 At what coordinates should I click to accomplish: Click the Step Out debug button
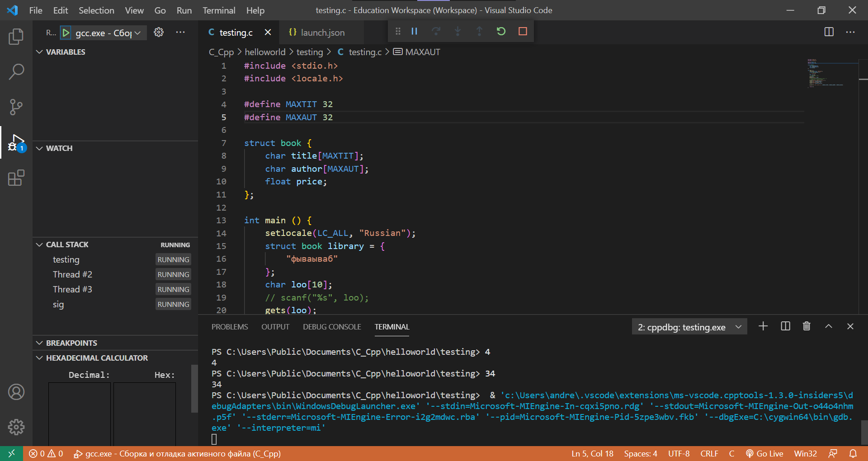480,31
